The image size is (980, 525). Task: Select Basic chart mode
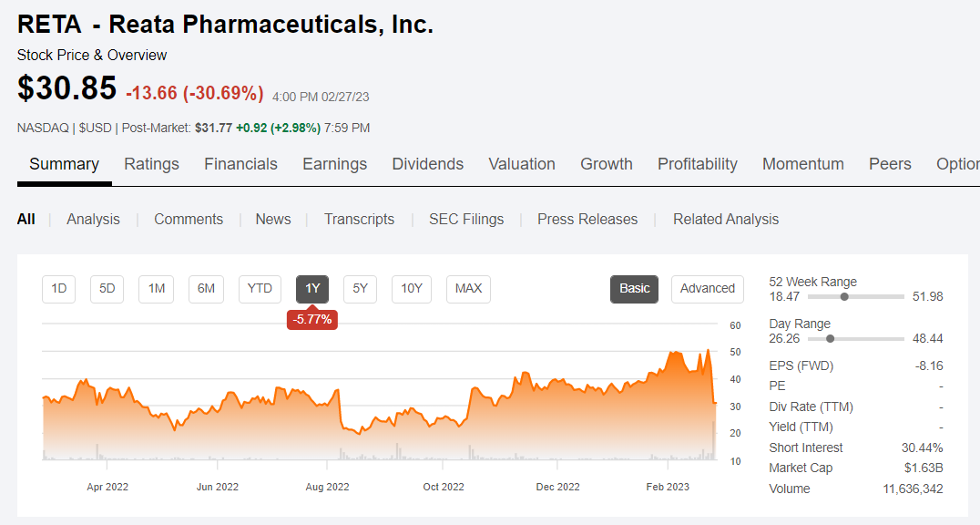pos(634,289)
